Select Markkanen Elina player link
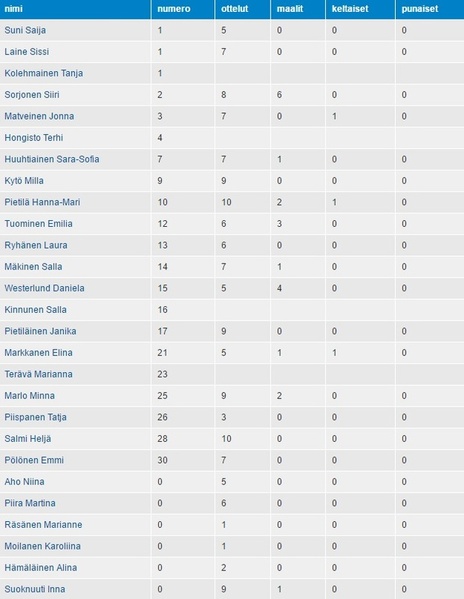 (x=39, y=353)
